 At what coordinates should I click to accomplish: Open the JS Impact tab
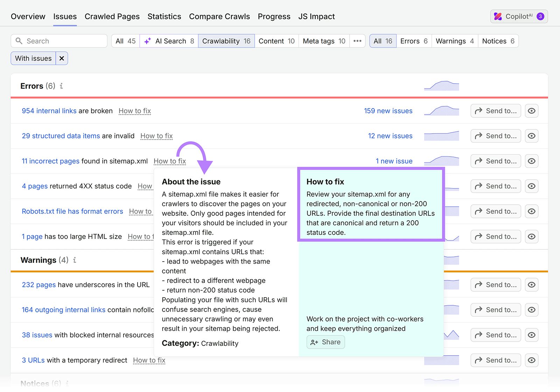316,16
